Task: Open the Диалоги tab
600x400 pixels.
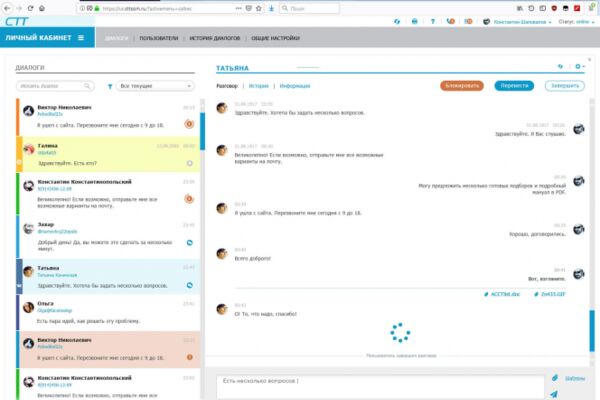Action: coord(116,38)
